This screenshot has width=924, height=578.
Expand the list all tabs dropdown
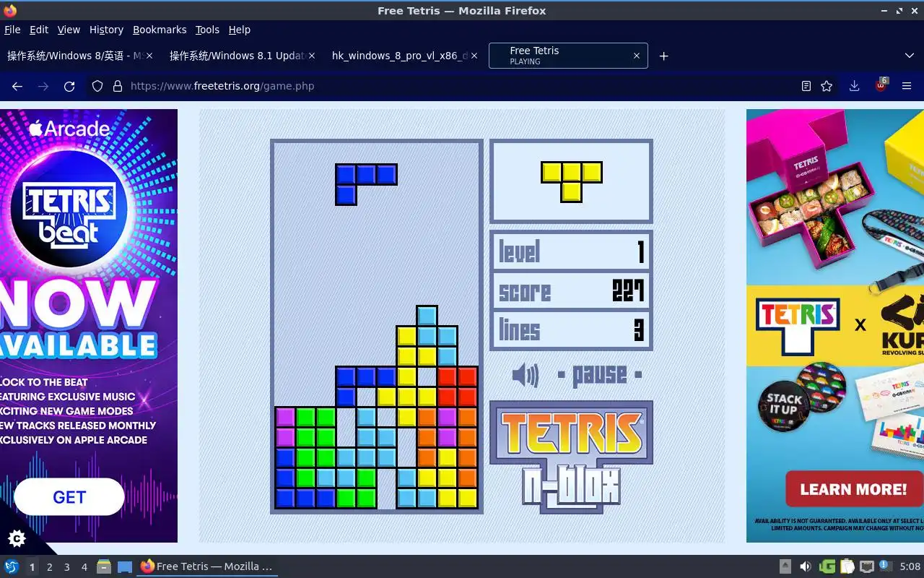tap(909, 56)
